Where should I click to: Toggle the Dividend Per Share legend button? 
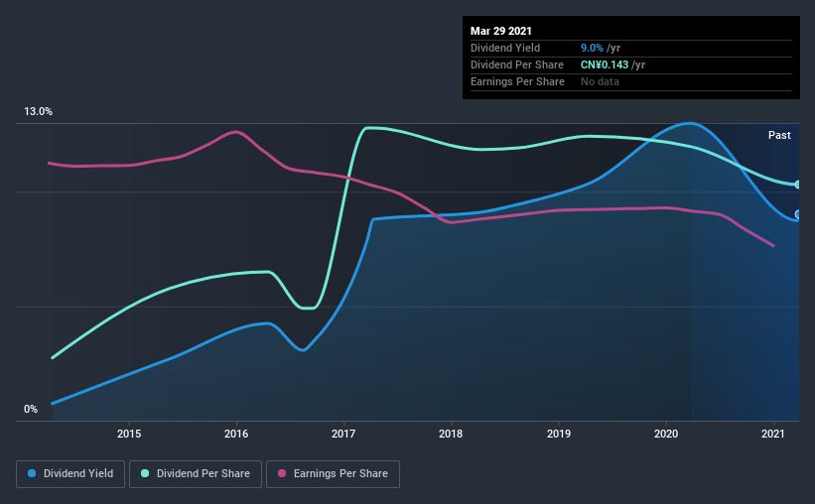[x=196, y=474]
